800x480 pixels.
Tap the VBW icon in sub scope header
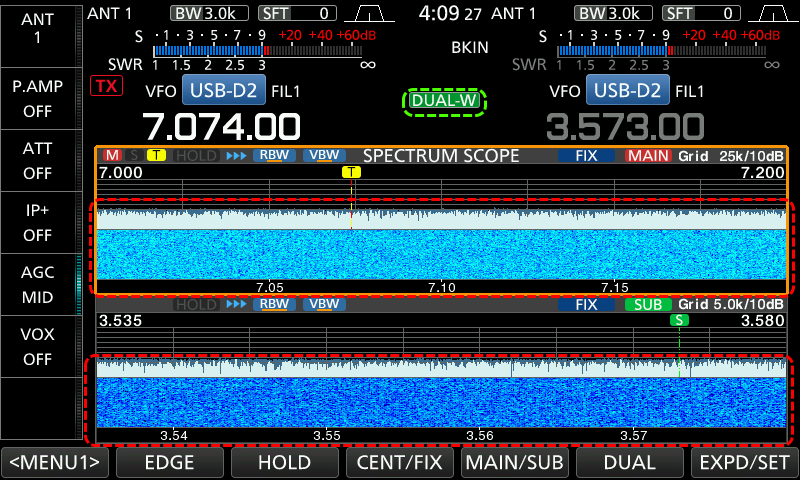(x=325, y=304)
